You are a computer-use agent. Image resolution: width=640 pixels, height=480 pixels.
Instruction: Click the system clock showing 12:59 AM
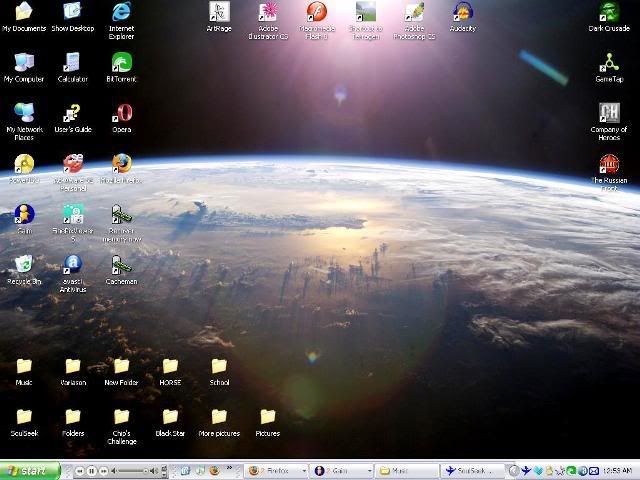tap(617, 471)
